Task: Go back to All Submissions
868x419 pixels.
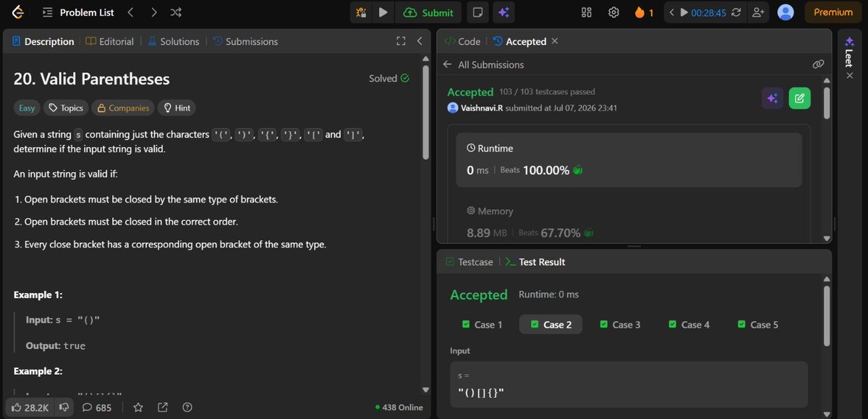Action: 483,64
